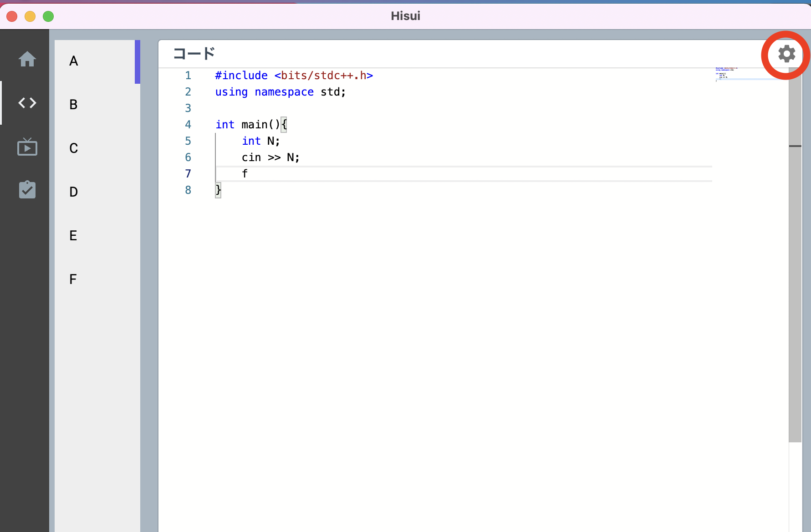The height and width of the screenshot is (532, 811).
Task: Open the clipboard checkmark submissions icon
Action: click(x=27, y=189)
